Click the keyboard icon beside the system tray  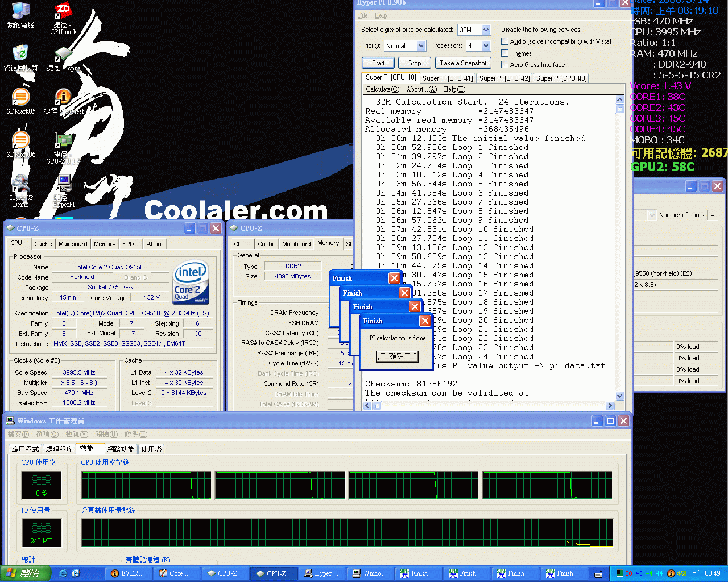point(598,574)
